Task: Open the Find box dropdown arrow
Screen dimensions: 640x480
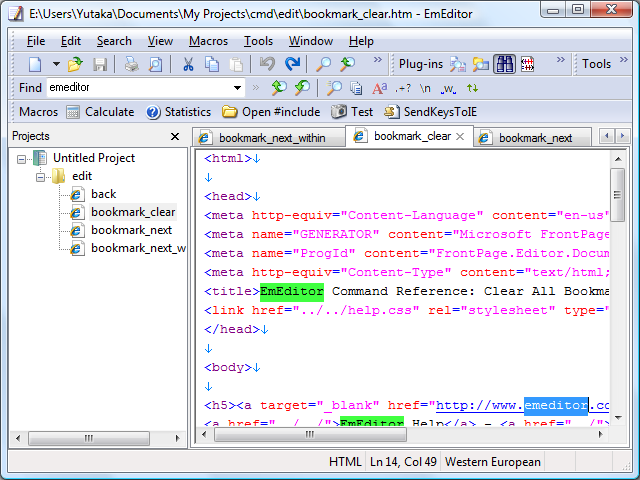Action: click(237, 88)
